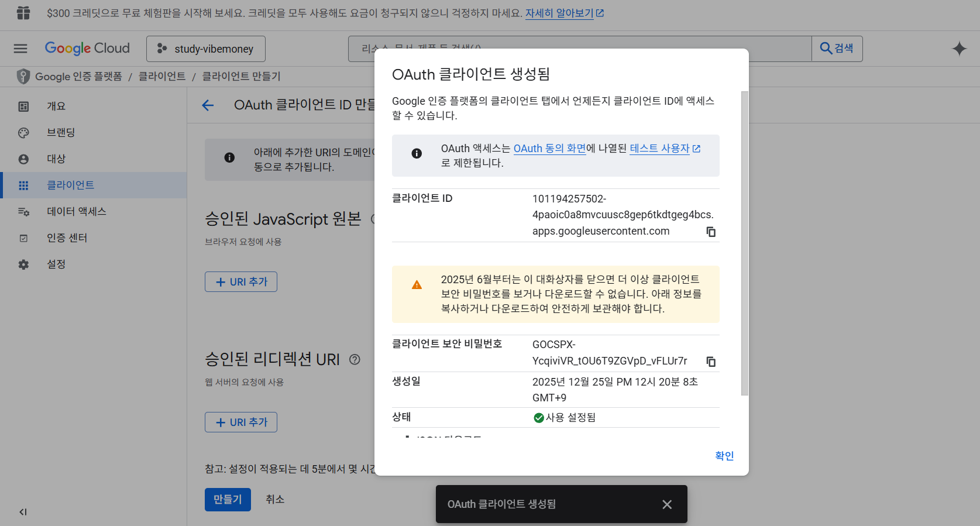Image resolution: width=980 pixels, height=526 pixels.
Task: Open the 테스트 사용자 link
Action: tap(665, 149)
